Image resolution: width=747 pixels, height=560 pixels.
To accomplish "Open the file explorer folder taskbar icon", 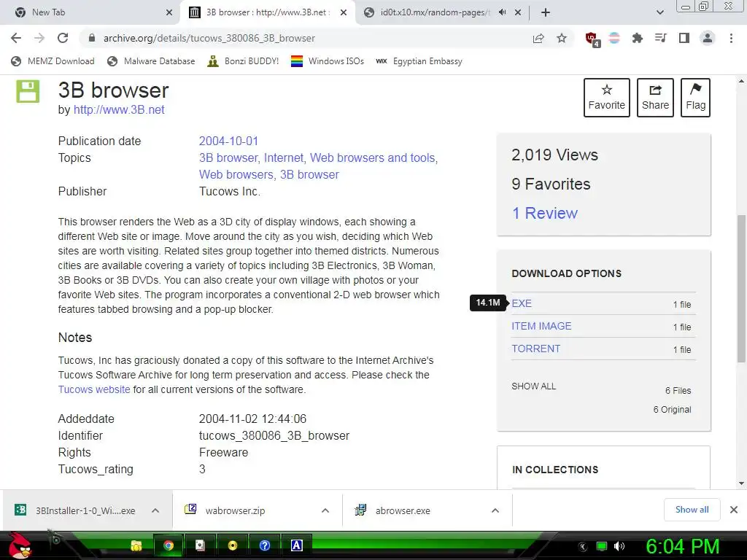I will pos(136,545).
